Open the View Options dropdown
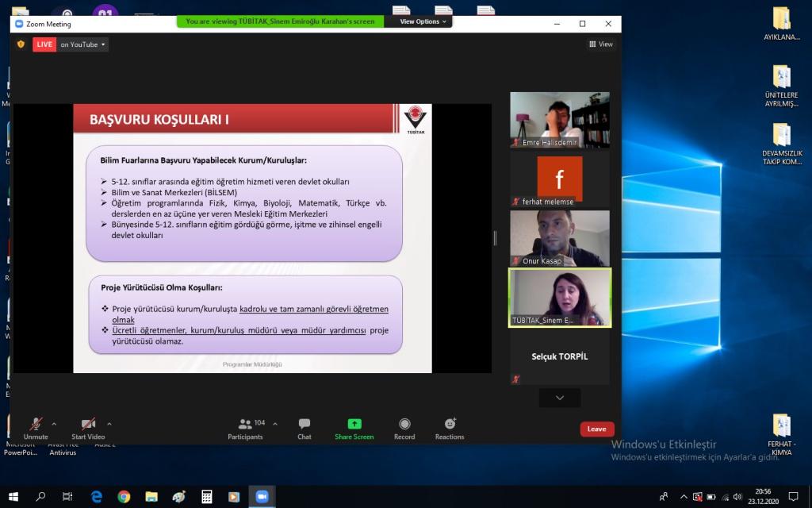Image resolution: width=812 pixels, height=508 pixels. point(423,21)
